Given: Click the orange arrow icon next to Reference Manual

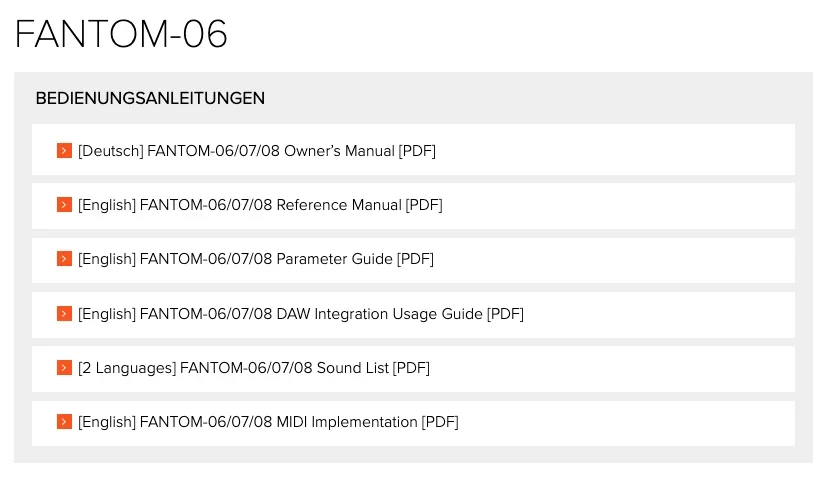Looking at the screenshot, I should point(64,205).
